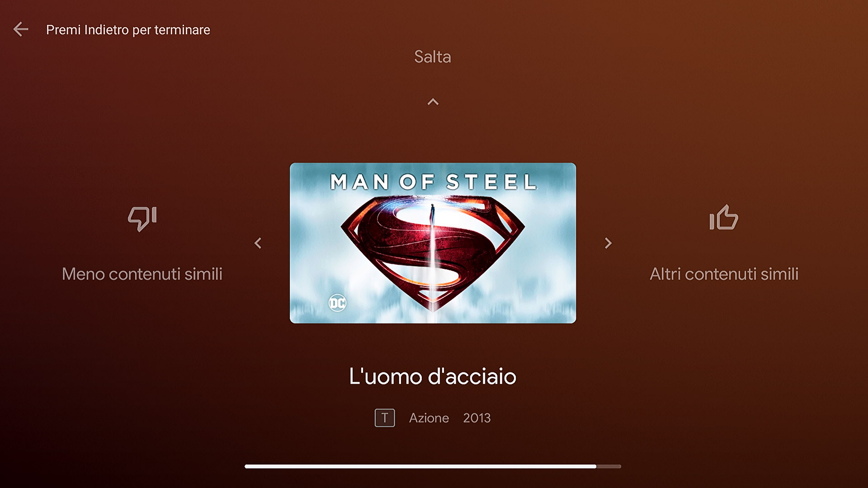Click the DC logo on poster
This screenshot has height=488, width=868.
click(x=337, y=303)
